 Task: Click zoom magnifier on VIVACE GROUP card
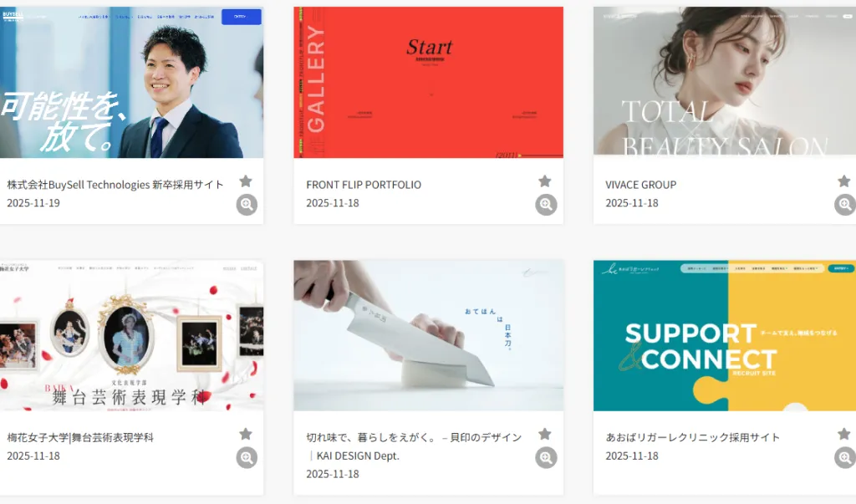coord(845,204)
